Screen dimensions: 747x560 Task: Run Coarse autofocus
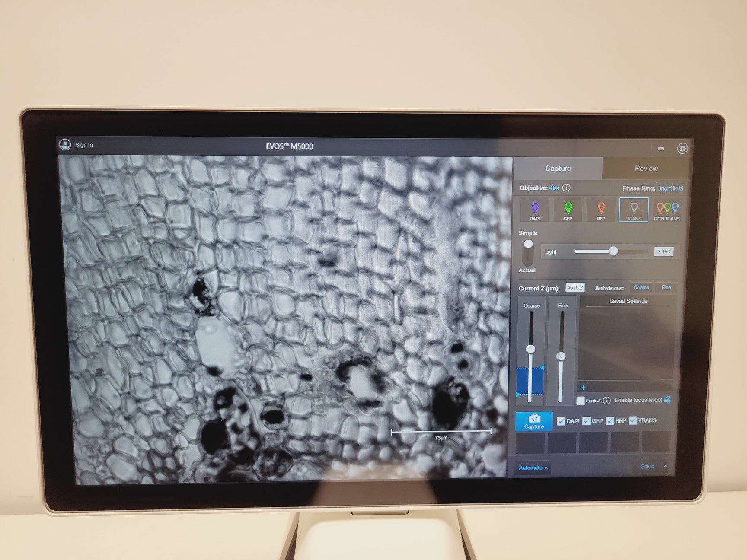641,287
